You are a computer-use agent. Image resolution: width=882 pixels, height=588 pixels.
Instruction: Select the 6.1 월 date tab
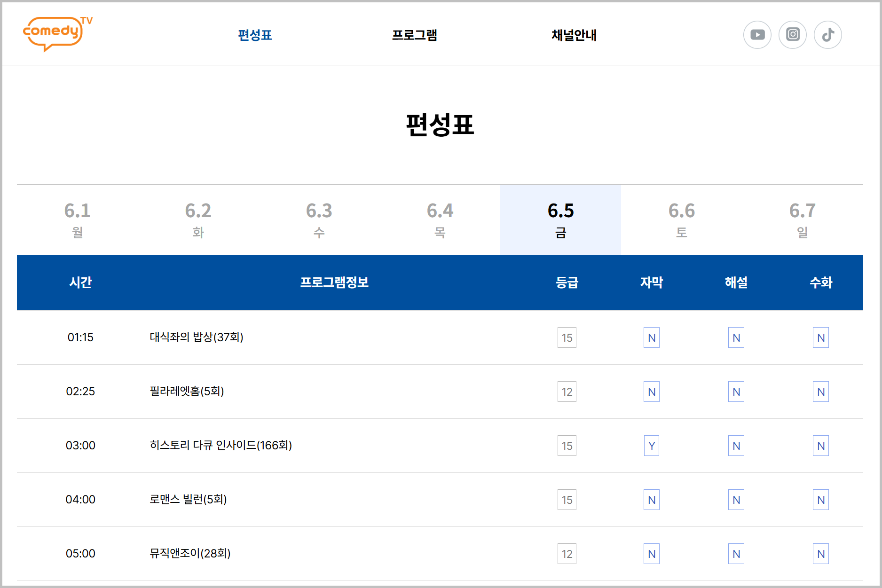[78, 220]
